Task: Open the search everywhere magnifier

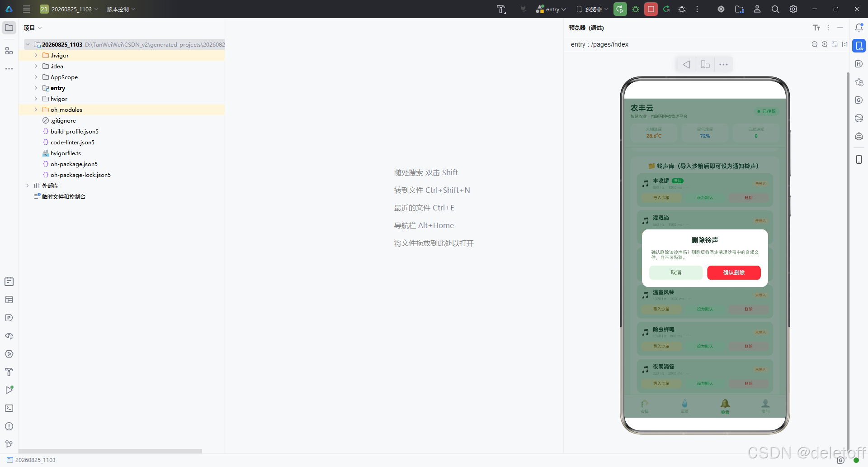Action: 775,9
